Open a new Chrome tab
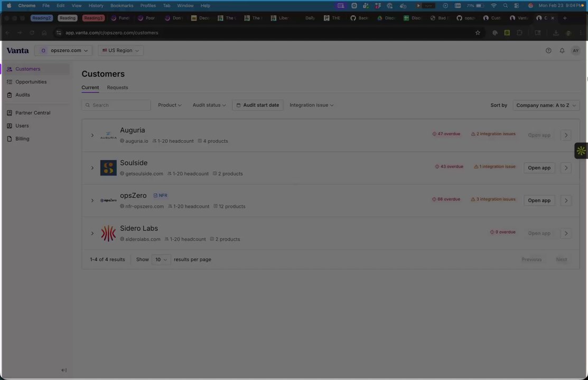The width and height of the screenshot is (588, 380). 565,18
